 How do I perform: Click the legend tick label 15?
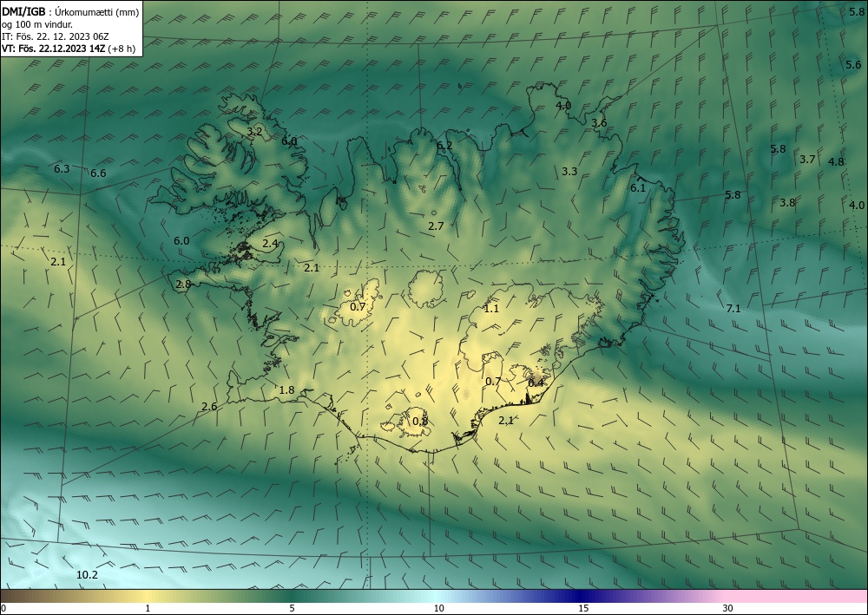pyautogui.click(x=583, y=608)
